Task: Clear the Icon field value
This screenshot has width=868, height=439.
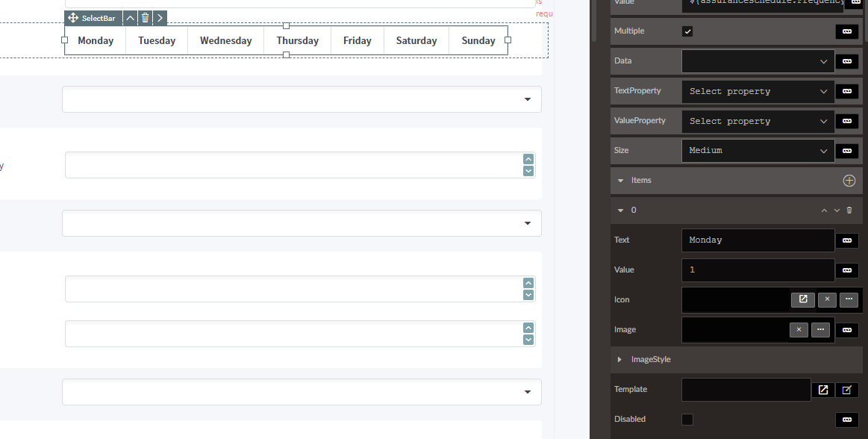Action: (x=827, y=299)
